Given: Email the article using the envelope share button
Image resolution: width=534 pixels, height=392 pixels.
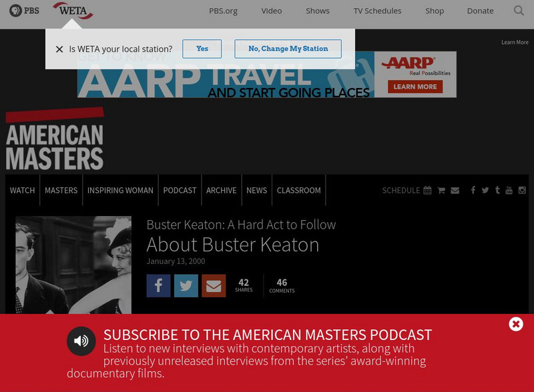Looking at the screenshot, I should coord(213,285).
